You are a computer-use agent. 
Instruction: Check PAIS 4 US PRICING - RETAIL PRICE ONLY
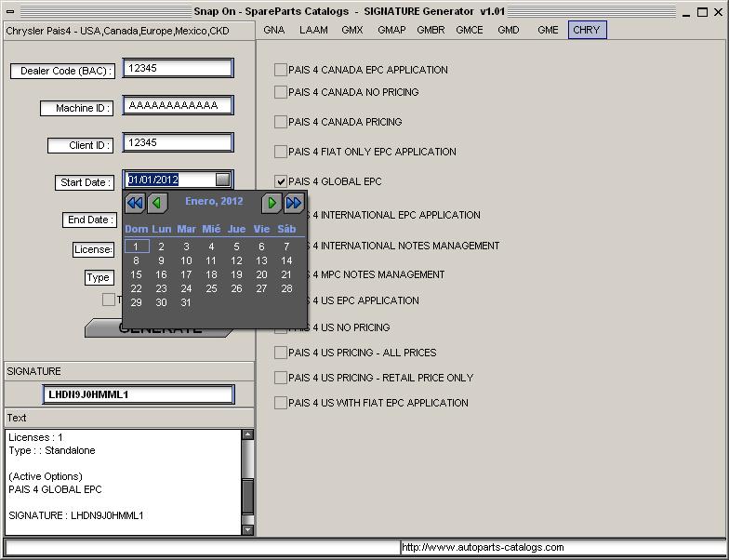point(281,378)
